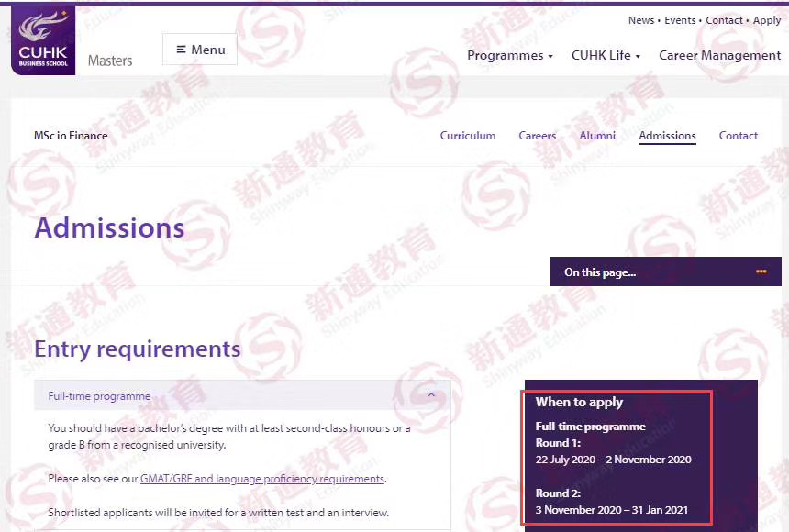Select the Entry requirements heading
Image resolution: width=789 pixels, height=532 pixels.
click(138, 349)
